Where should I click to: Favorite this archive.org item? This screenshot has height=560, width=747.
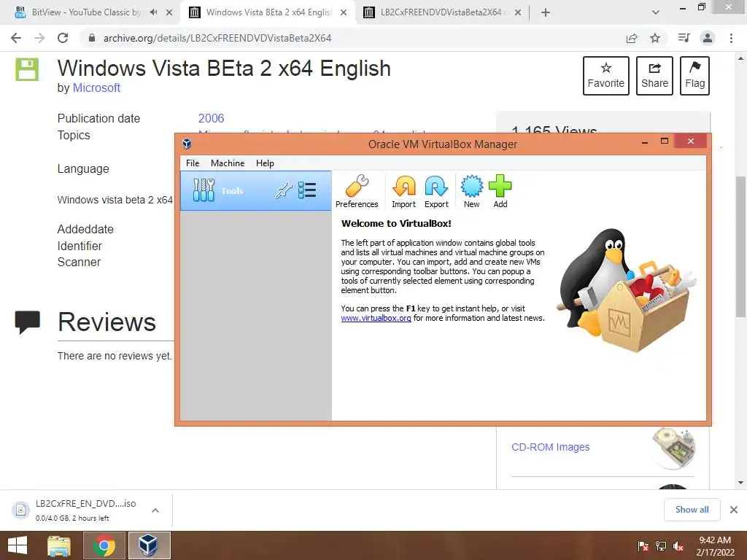coord(606,76)
